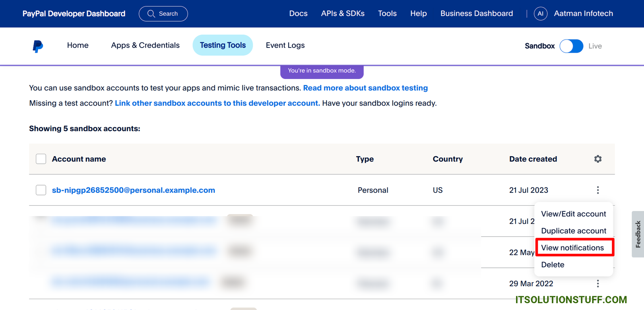The image size is (644, 310).
Task: Click the AI user avatar icon
Action: (540, 14)
